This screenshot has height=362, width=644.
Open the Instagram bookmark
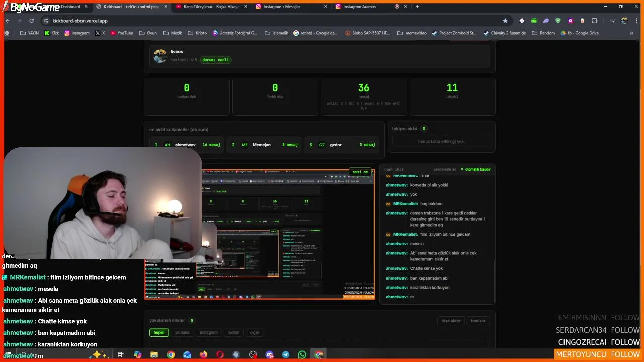(77, 33)
